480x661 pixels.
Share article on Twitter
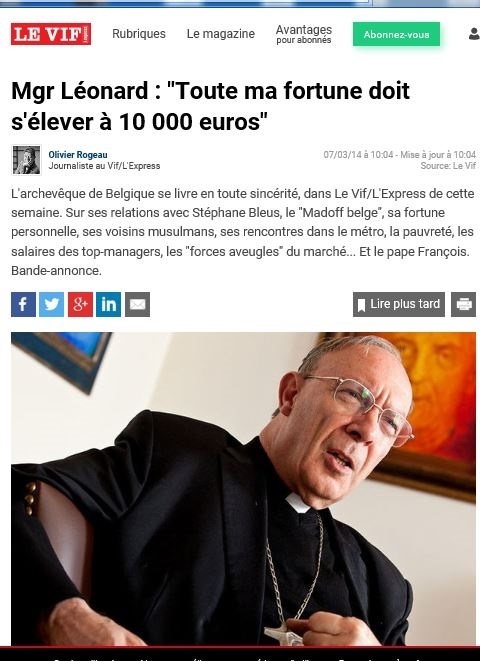(x=51, y=304)
